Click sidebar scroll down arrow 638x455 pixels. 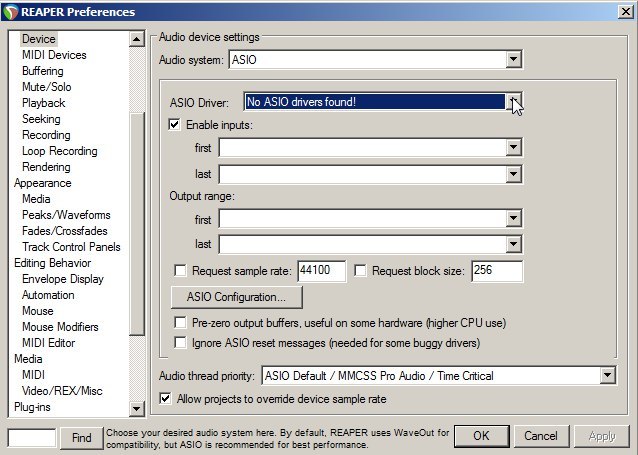[x=137, y=408]
